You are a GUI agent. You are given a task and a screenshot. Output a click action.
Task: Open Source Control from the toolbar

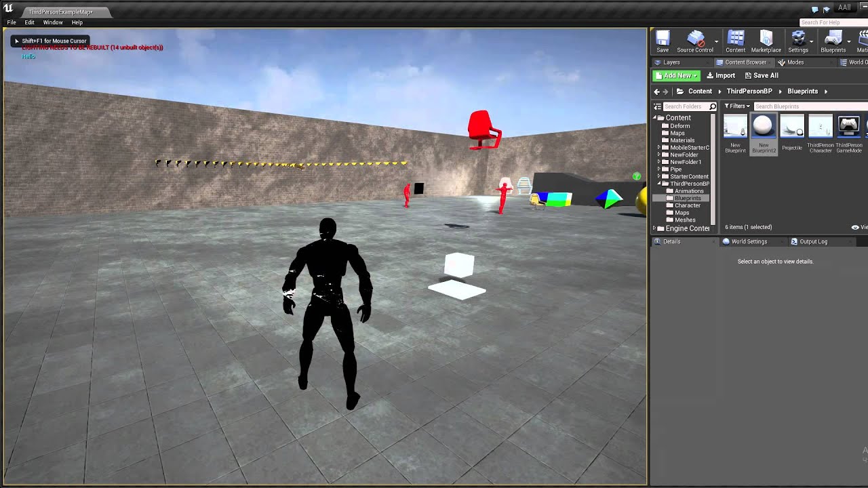[695, 41]
